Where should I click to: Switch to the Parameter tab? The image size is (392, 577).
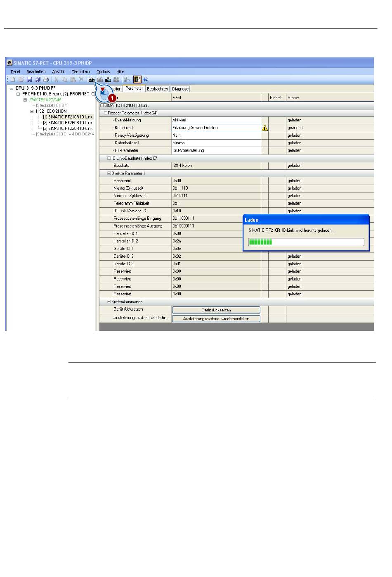[x=135, y=88]
